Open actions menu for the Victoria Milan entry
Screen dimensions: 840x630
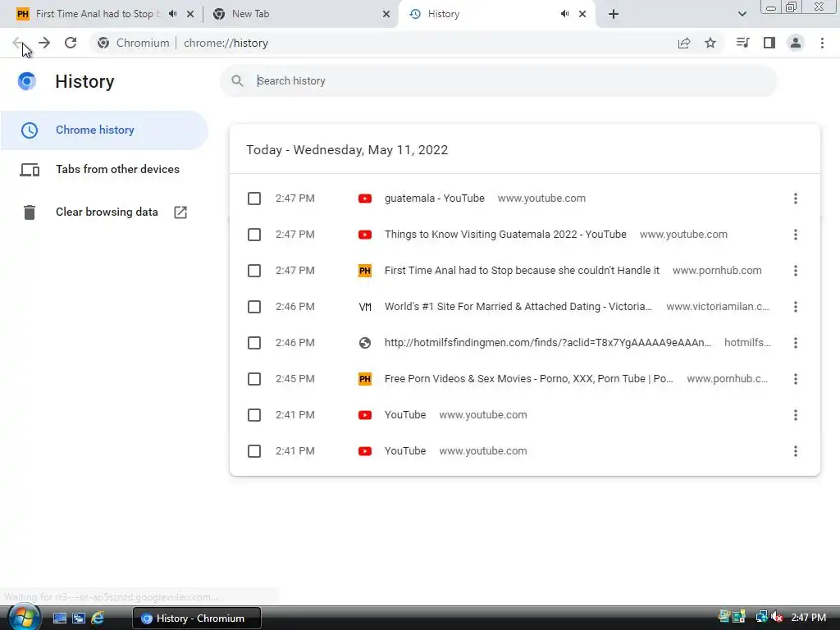tap(796, 307)
